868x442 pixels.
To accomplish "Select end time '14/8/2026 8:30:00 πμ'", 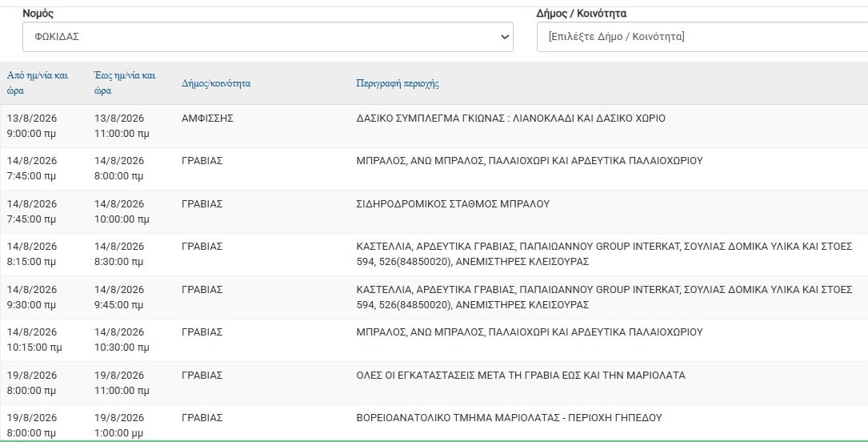I will pyautogui.click(x=119, y=254).
